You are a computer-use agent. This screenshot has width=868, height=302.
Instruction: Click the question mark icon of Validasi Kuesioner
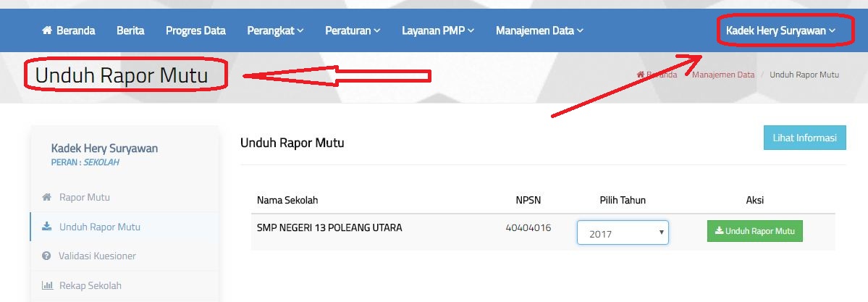46,256
